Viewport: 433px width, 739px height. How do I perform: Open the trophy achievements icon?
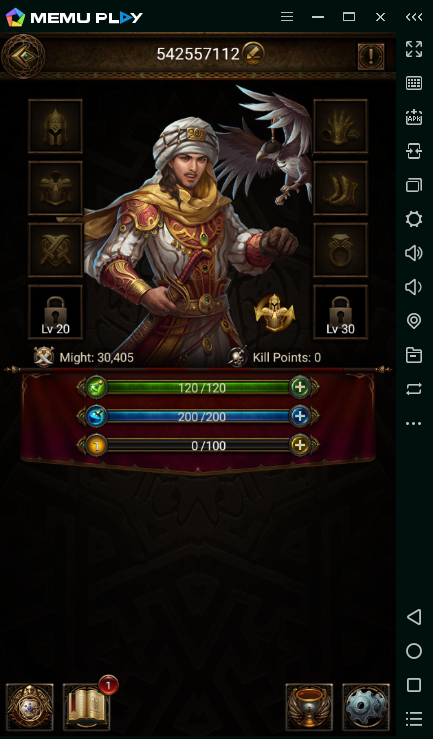[309, 707]
